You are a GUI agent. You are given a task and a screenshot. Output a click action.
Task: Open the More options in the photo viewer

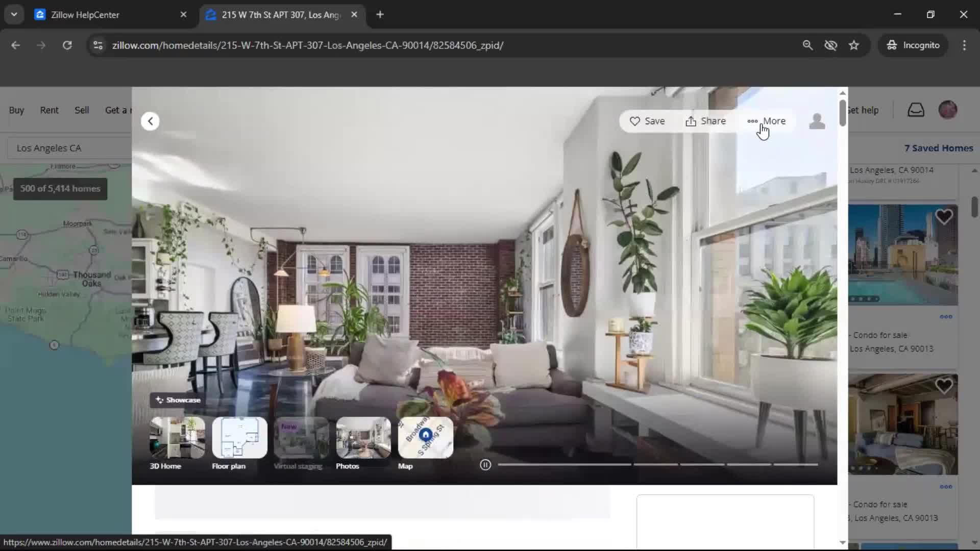click(767, 121)
